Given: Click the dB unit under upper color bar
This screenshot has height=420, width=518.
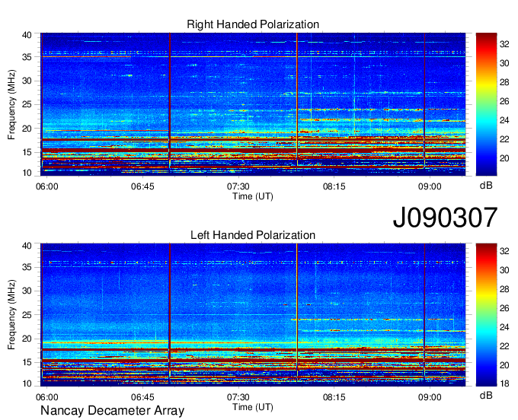Looking at the screenshot, I should tap(486, 186).
